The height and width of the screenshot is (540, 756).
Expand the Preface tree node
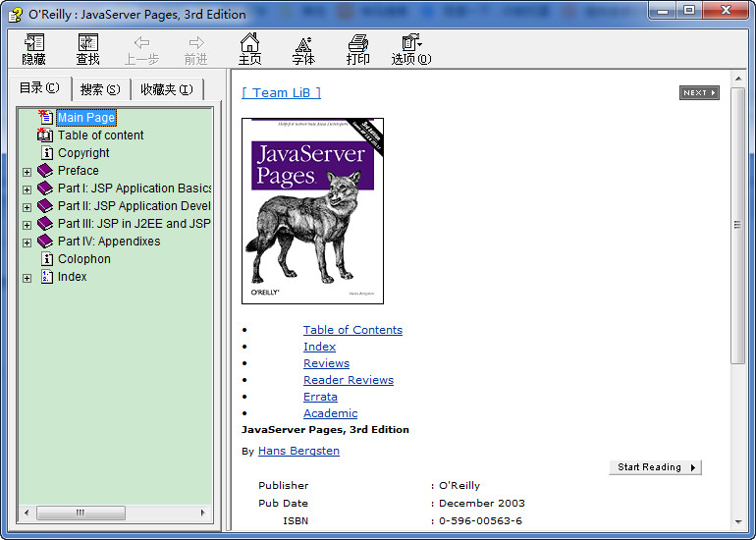point(27,172)
